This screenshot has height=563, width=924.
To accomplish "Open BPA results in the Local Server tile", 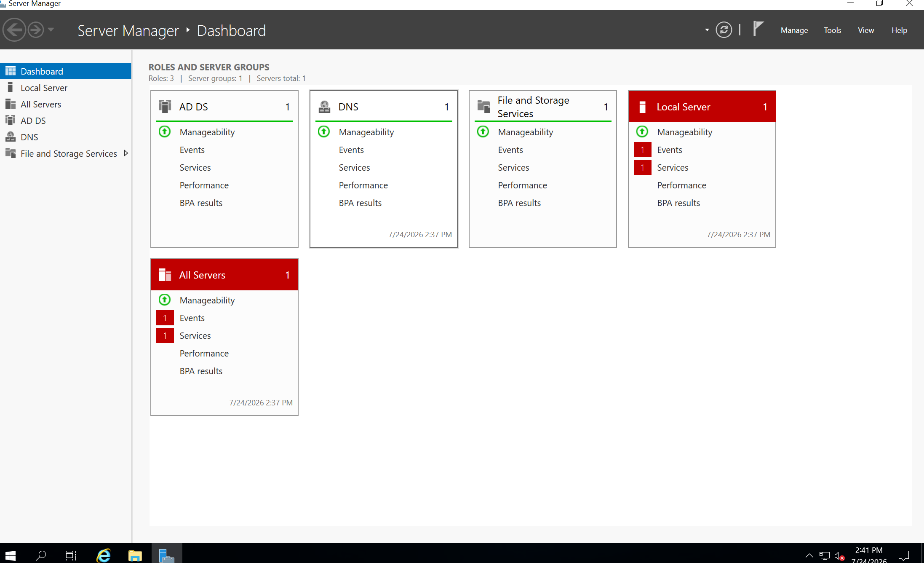I will tap(678, 203).
